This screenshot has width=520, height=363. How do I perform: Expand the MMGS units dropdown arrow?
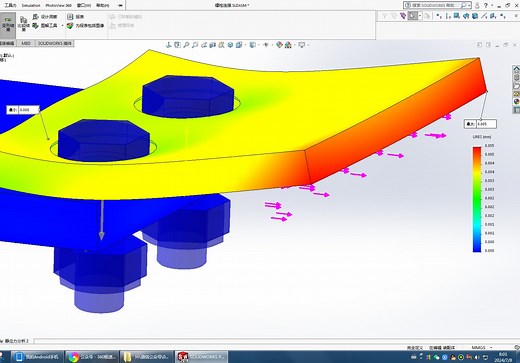point(491,348)
